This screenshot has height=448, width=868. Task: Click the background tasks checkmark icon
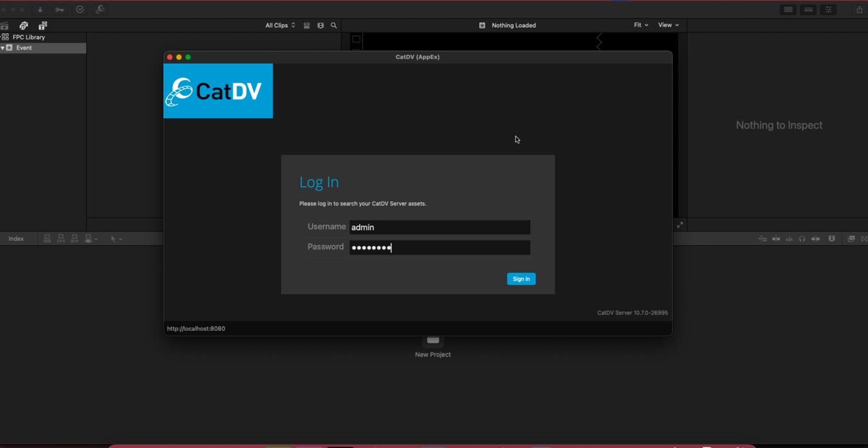click(x=80, y=9)
